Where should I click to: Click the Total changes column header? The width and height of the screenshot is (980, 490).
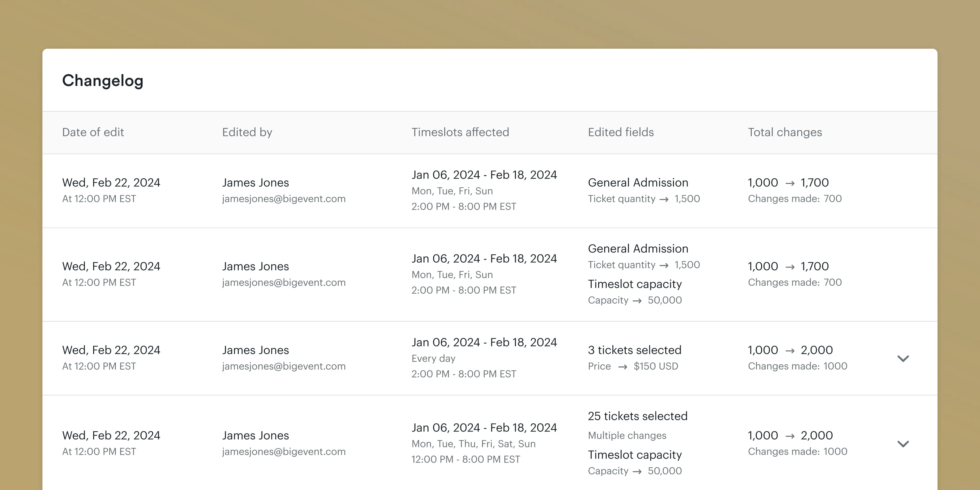[784, 132]
